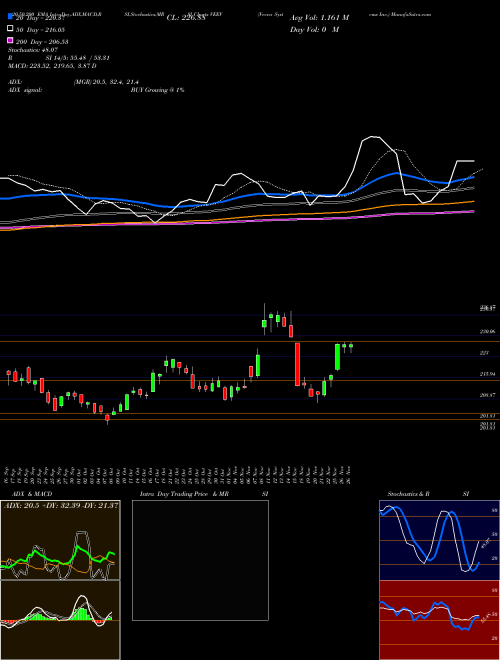Click the '(MGR) 20.5, 32.4, 21.4' ADX values
The height and width of the screenshot is (660, 500).
tap(106, 82)
